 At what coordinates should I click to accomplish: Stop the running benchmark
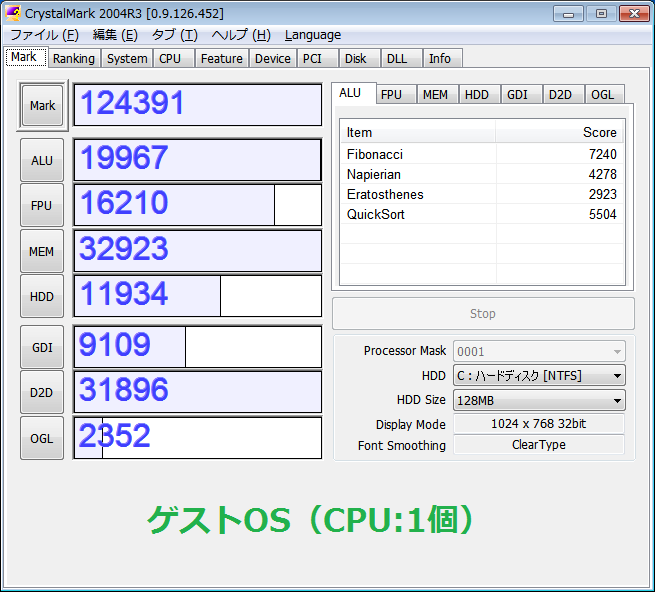[x=483, y=313]
